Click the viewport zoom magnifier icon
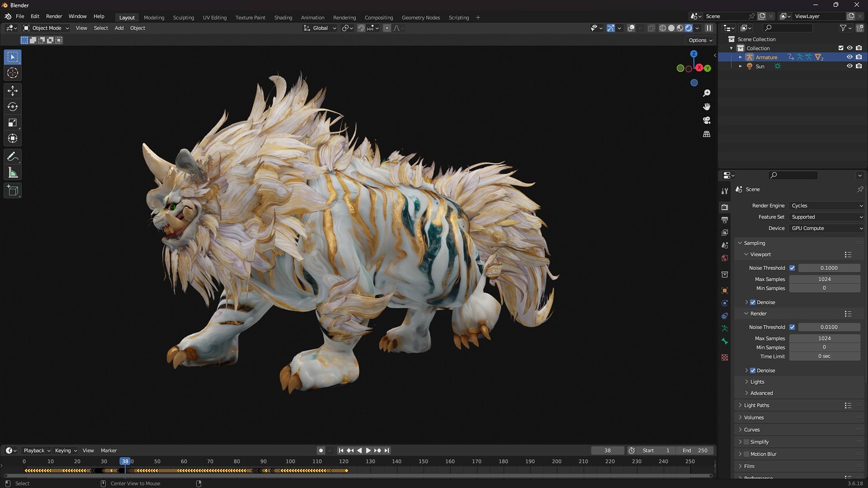The height and width of the screenshot is (488, 868). [707, 93]
